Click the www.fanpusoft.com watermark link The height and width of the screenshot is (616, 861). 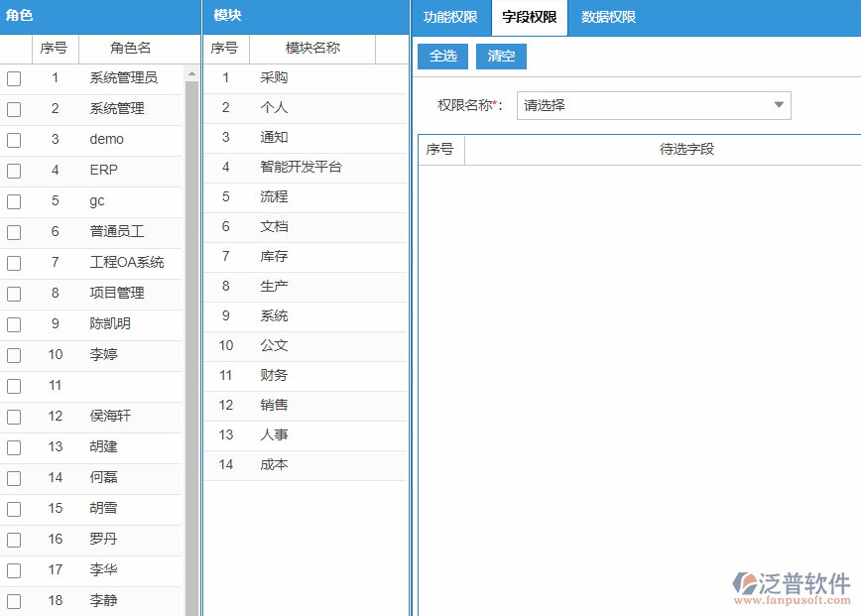pyautogui.click(x=794, y=600)
